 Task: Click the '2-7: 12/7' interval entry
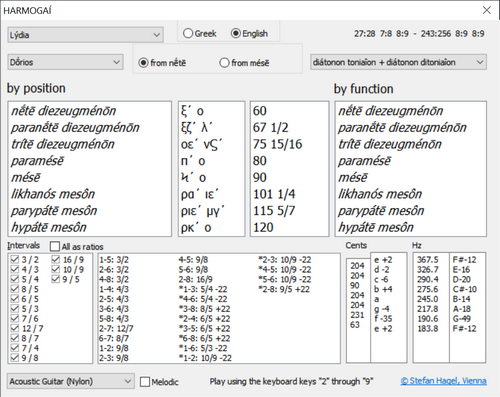click(116, 328)
